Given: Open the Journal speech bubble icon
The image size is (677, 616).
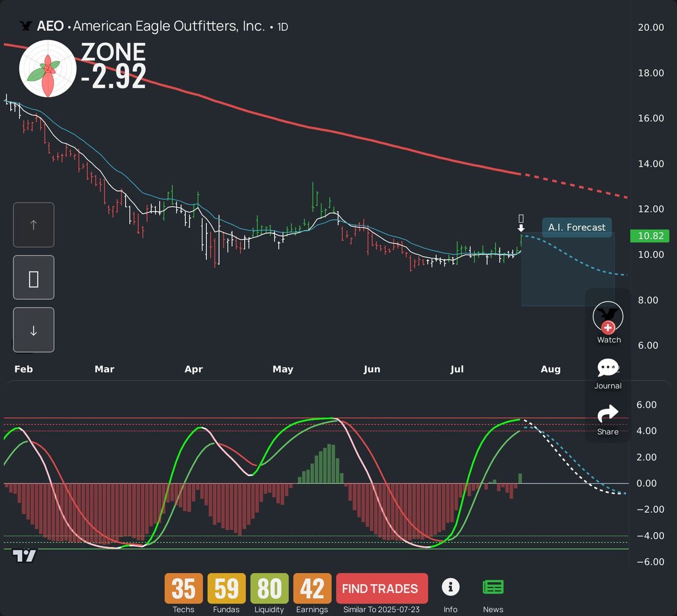Looking at the screenshot, I should [608, 368].
